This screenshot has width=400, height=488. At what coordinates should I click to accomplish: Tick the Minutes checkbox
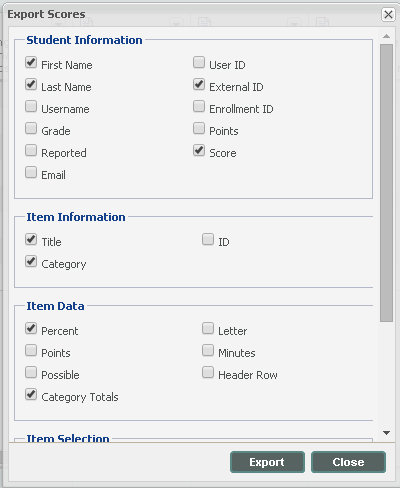click(208, 350)
